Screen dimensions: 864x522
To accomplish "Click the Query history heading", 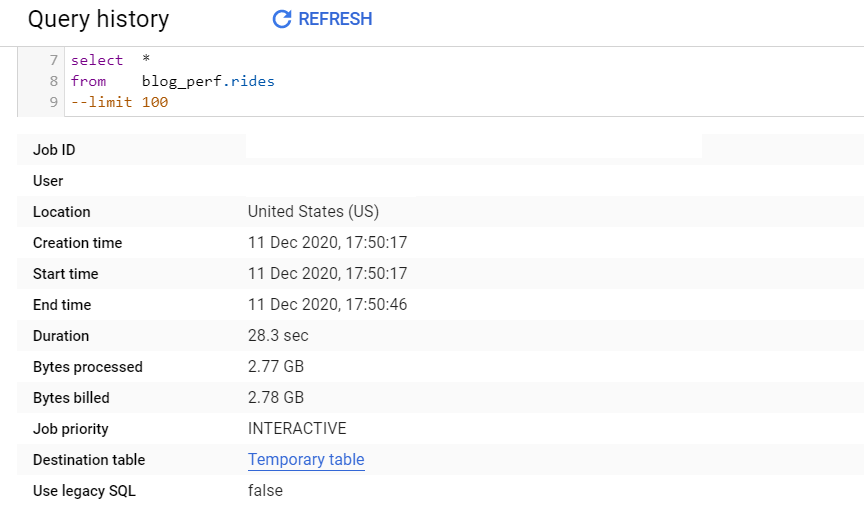I will coord(98,19).
